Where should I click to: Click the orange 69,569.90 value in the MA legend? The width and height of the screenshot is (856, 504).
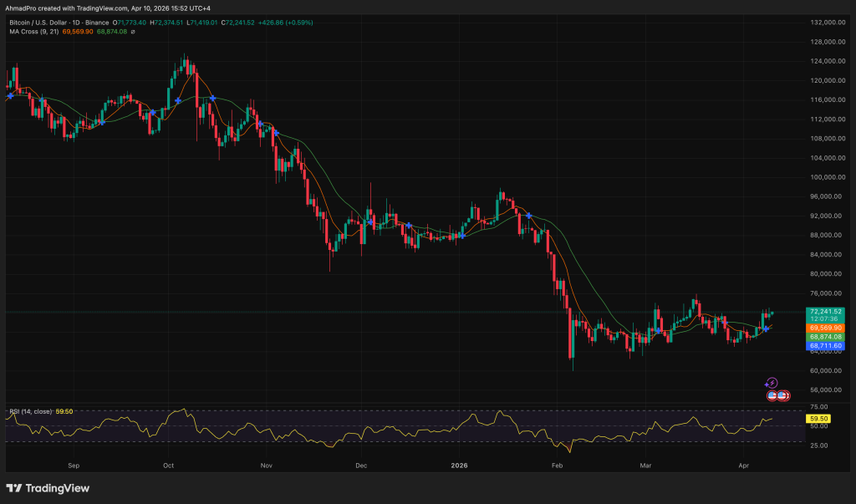point(78,32)
